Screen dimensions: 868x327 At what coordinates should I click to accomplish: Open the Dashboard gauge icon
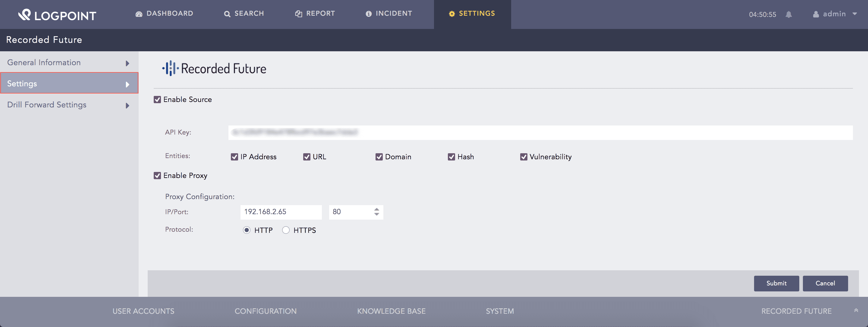click(139, 14)
